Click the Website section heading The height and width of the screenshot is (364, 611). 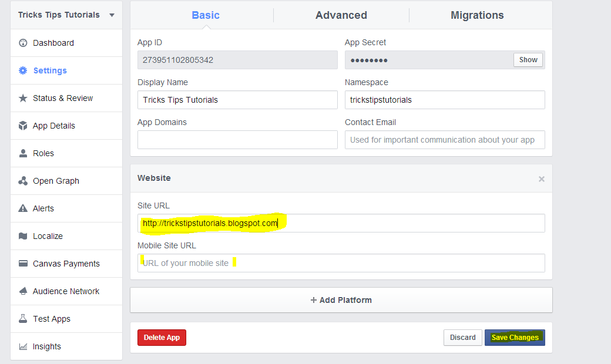tap(154, 178)
